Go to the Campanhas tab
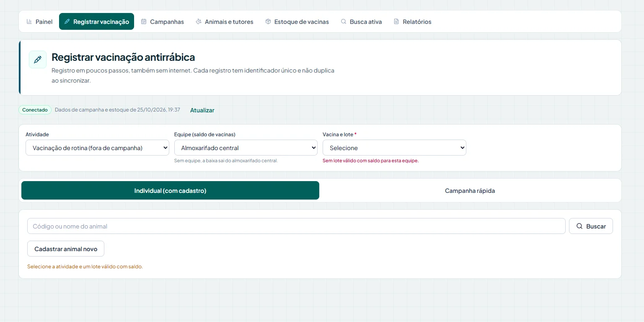 162,21
